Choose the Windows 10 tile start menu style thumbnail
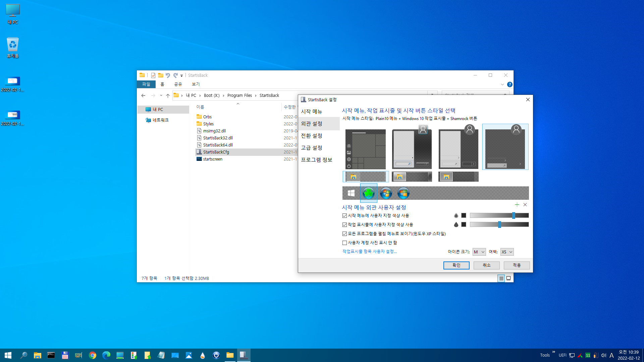 [x=365, y=149]
